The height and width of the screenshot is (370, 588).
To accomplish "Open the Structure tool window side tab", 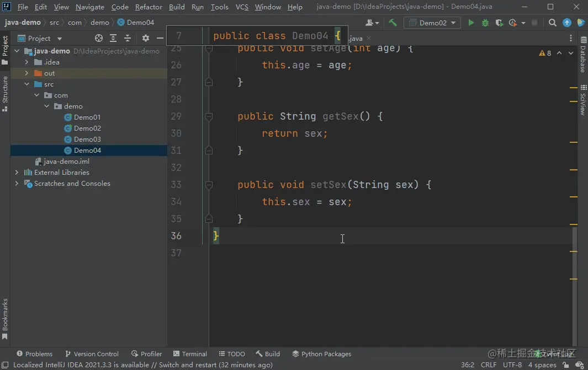I will click(x=5, y=94).
